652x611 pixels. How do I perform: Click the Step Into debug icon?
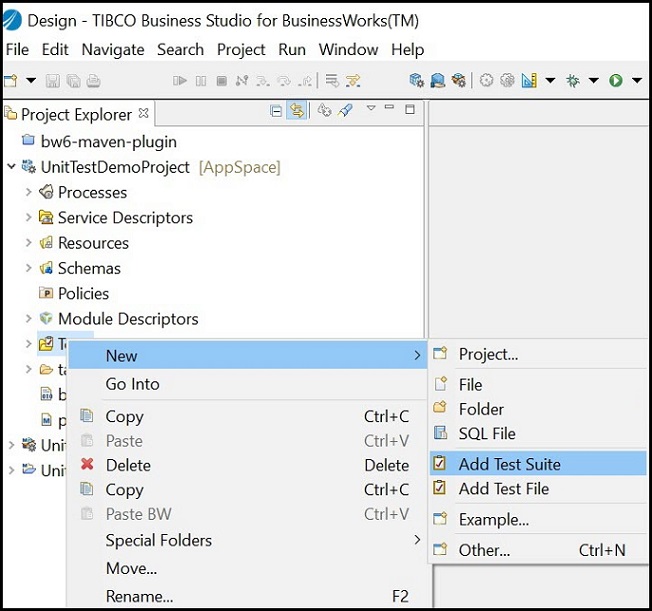[x=263, y=81]
